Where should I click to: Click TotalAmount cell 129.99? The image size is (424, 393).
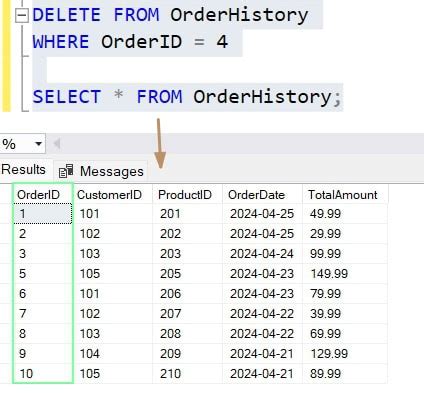tap(345, 354)
